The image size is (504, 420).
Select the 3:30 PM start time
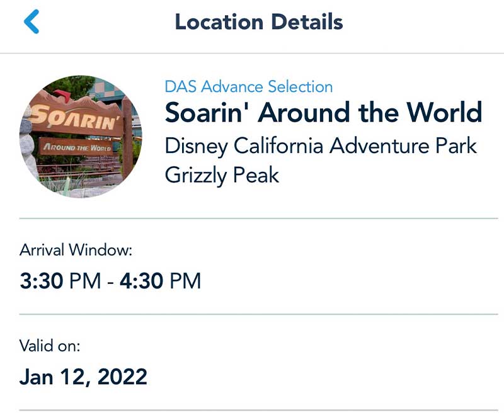60,281
